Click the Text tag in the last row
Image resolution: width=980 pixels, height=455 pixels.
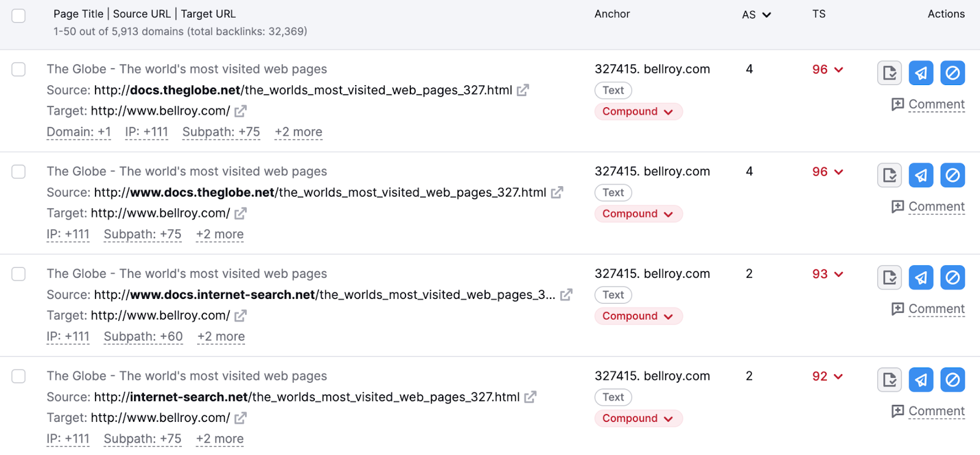coord(613,397)
